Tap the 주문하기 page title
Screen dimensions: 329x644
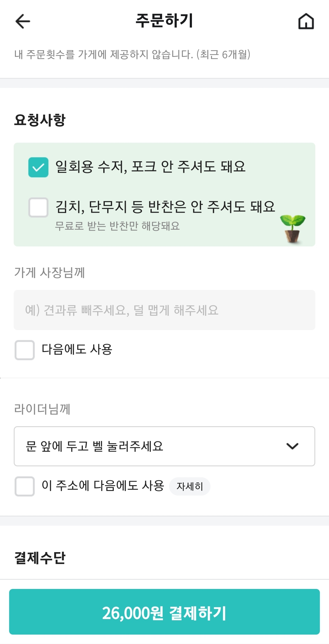164,21
